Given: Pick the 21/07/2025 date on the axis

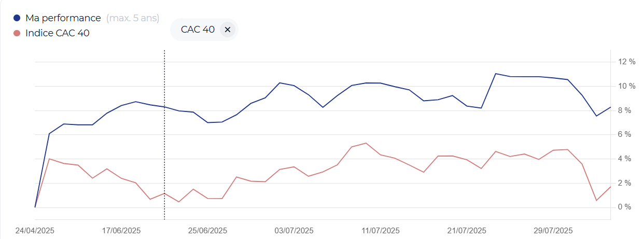Looking at the screenshot, I should pyautogui.click(x=467, y=231).
